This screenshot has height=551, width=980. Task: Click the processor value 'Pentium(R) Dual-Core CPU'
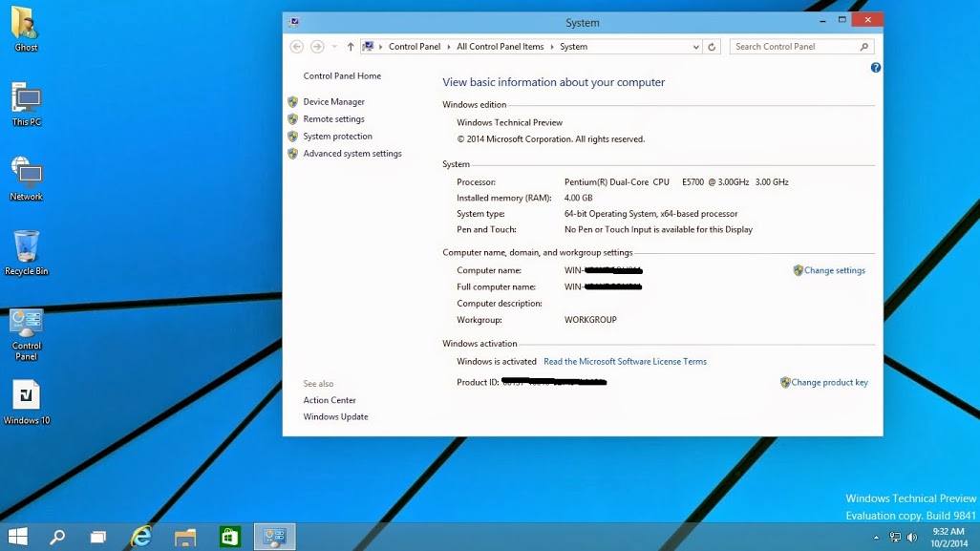(616, 182)
